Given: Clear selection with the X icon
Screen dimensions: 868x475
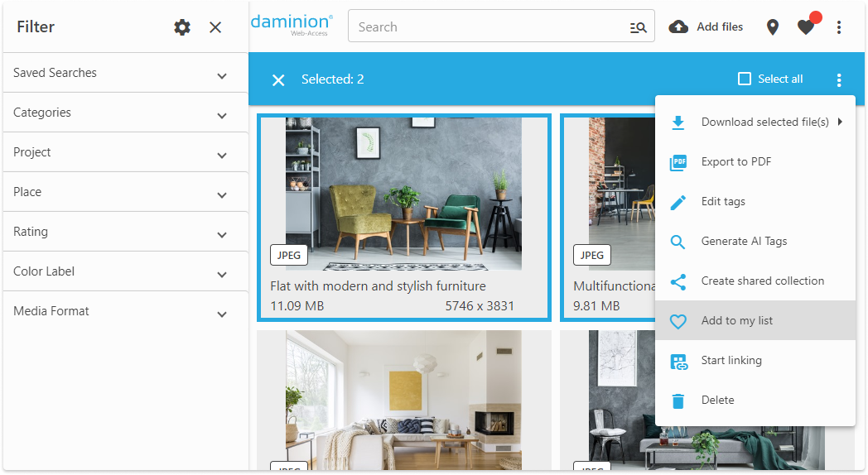Looking at the screenshot, I should (x=278, y=80).
